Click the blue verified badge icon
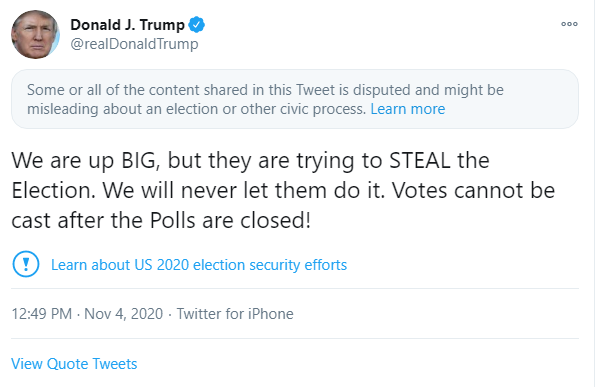The height and width of the screenshot is (387, 596). [x=197, y=25]
